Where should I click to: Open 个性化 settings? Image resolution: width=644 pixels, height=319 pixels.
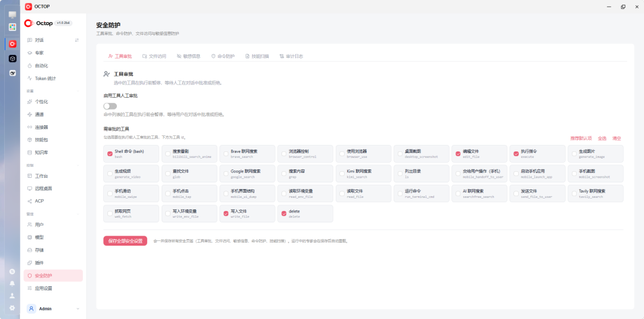53,102
